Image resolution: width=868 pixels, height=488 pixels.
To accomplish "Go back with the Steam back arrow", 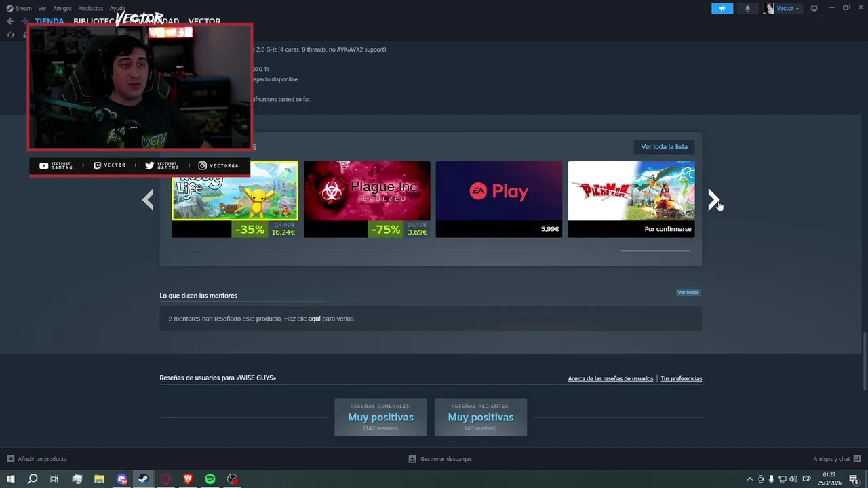I will (10, 21).
